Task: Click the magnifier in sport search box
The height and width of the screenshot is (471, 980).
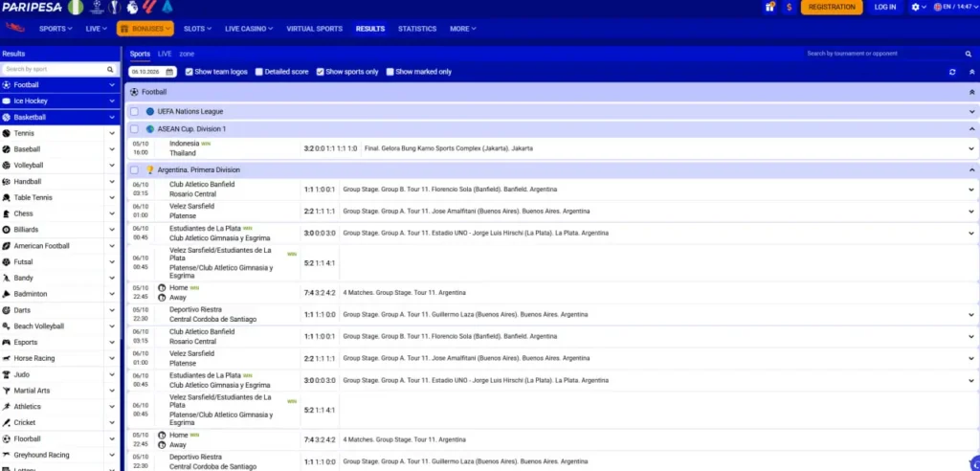Action: click(110, 70)
